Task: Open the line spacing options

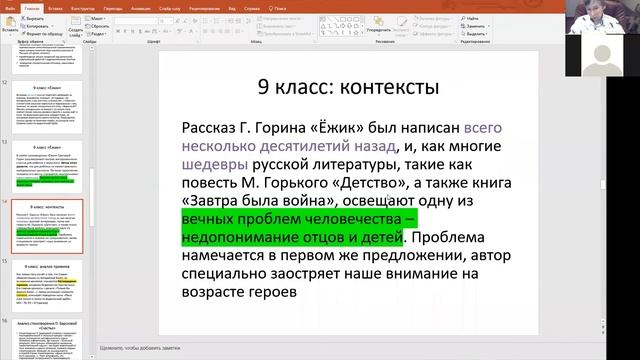Action: (249, 21)
